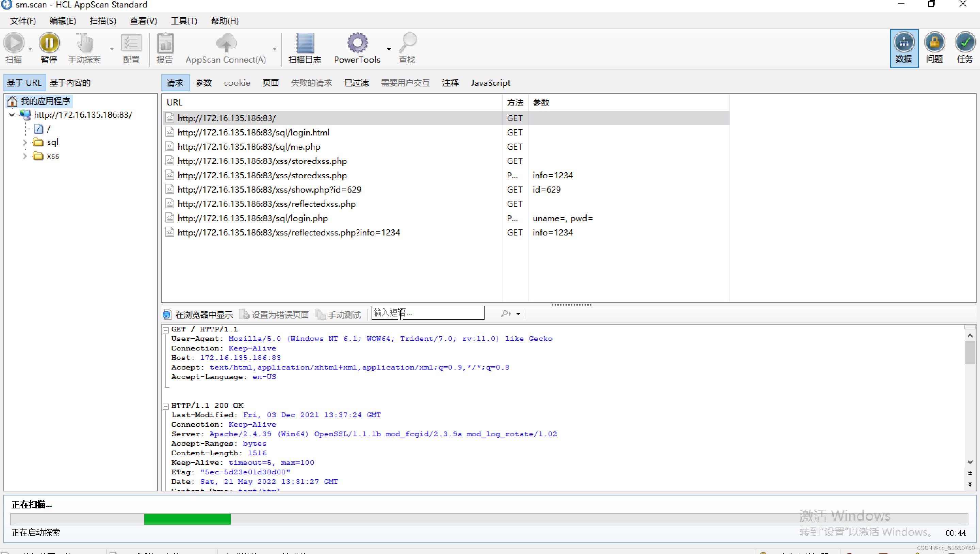Open PowerTools gear icon
The width and height of the screenshot is (980, 554).
tap(357, 43)
